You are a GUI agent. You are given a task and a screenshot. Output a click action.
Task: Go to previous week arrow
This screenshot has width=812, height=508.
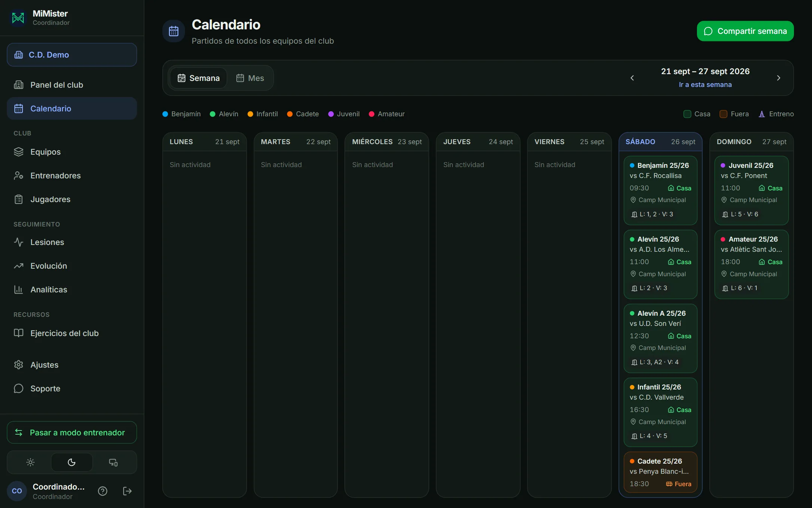pos(632,78)
